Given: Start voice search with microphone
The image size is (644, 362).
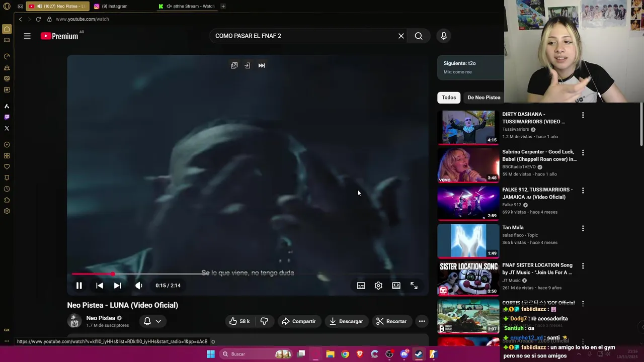Looking at the screenshot, I should tap(443, 36).
